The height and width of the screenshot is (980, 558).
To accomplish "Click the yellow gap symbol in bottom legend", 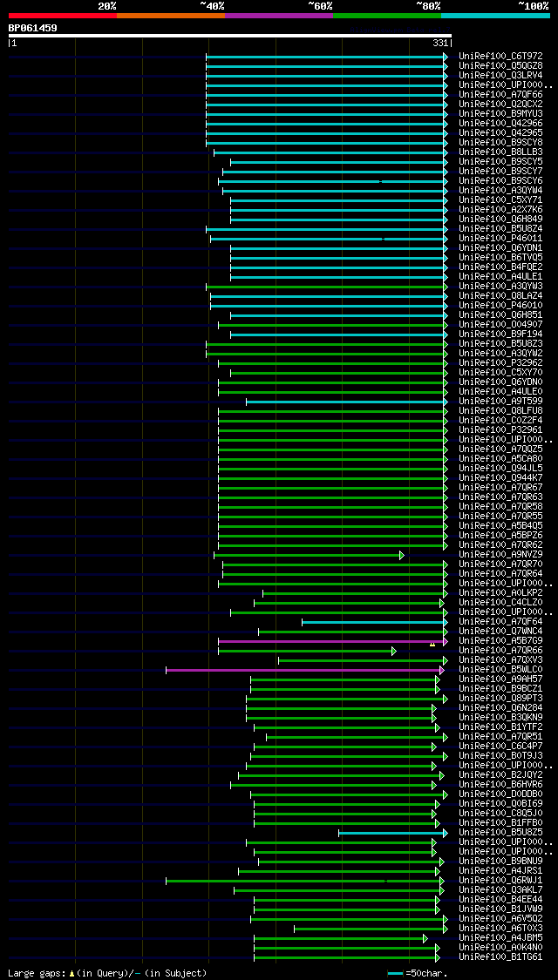I will point(71,973).
